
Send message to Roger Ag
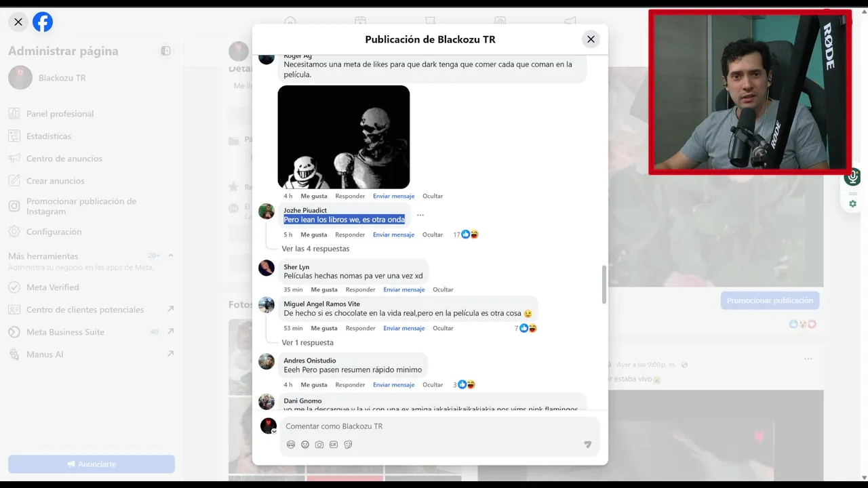393,196
